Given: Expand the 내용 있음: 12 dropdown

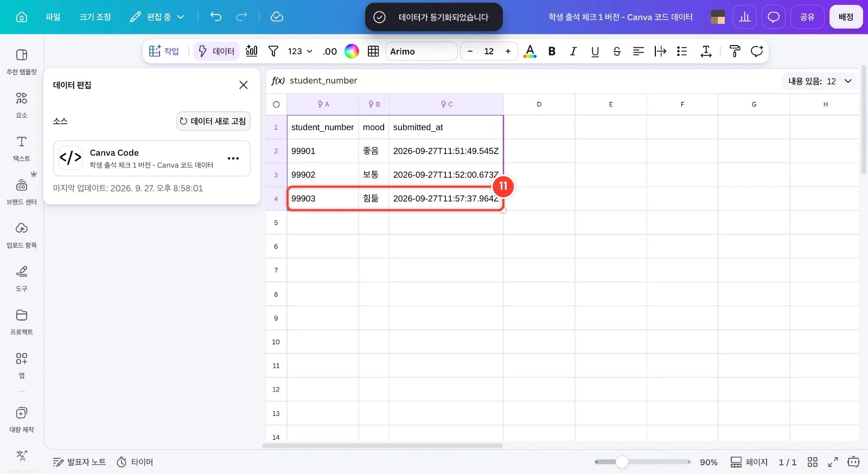Looking at the screenshot, I should point(820,81).
